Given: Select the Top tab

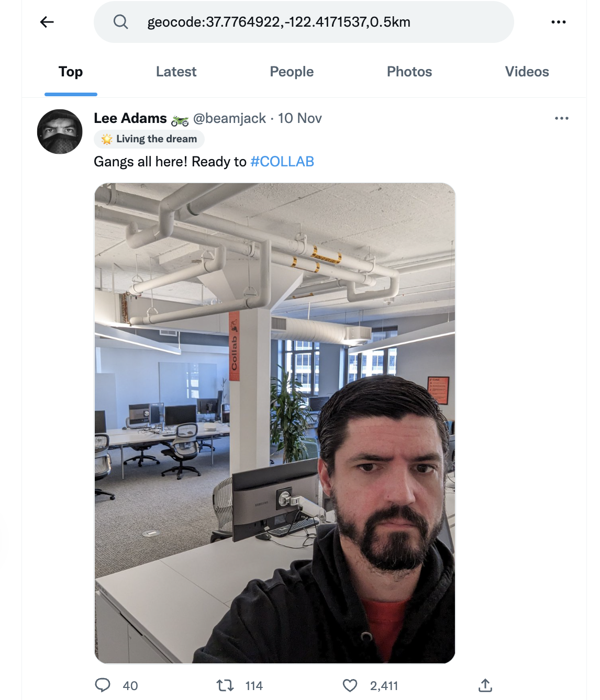Looking at the screenshot, I should pyautogui.click(x=71, y=72).
